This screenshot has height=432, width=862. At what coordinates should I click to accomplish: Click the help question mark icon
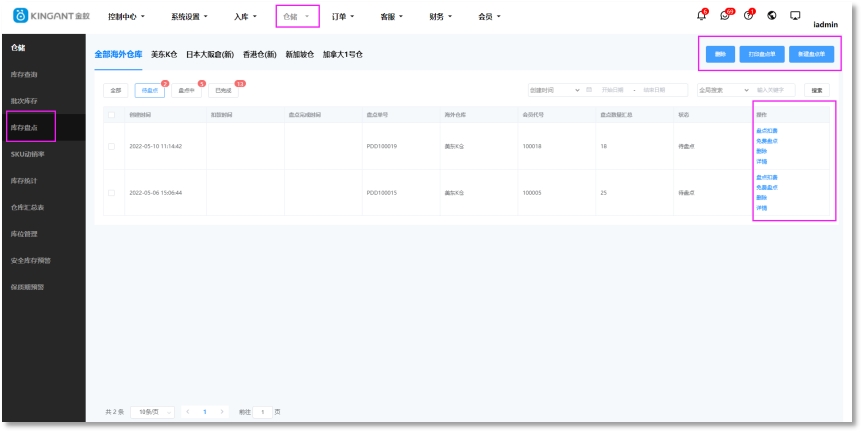(x=748, y=16)
